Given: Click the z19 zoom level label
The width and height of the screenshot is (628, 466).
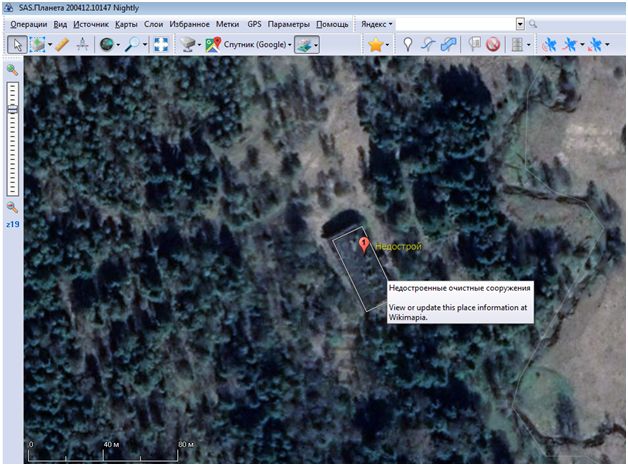Looking at the screenshot, I should (13, 224).
